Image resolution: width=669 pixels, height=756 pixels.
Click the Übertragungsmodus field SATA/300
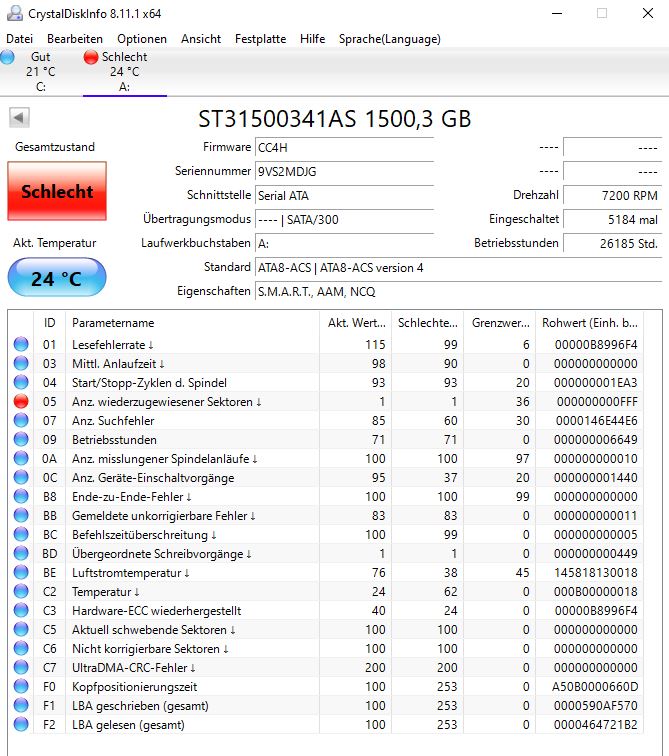[x=344, y=219]
